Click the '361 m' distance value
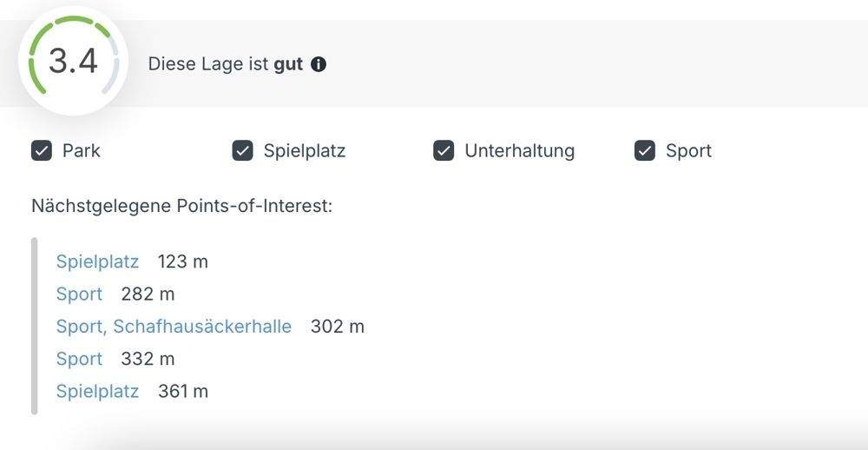 183,392
